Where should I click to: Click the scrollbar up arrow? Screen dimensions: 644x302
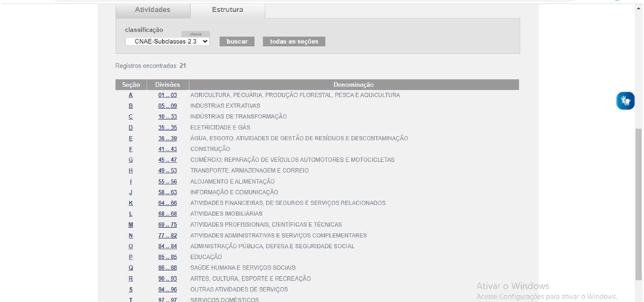coord(638,8)
